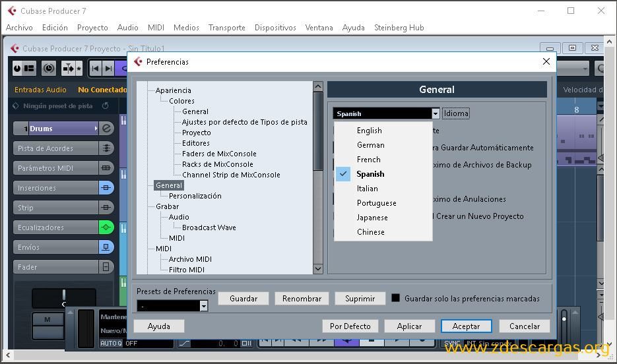Screen dimensions: 617x364
Task: Select Personalización in the preferences tree
Action: point(195,196)
